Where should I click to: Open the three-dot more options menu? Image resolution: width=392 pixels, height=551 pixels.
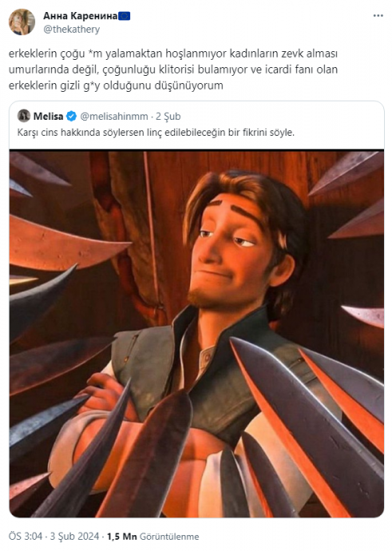pos(378,16)
